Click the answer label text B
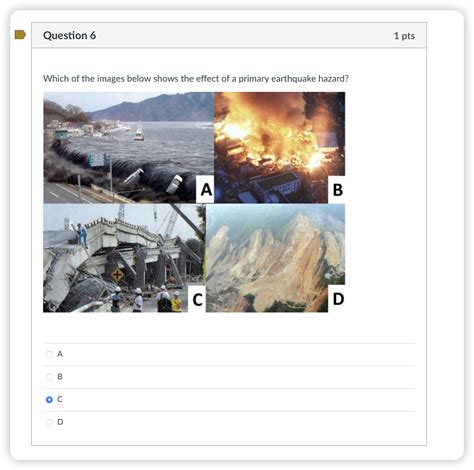This screenshot has width=474, height=470. coord(60,377)
